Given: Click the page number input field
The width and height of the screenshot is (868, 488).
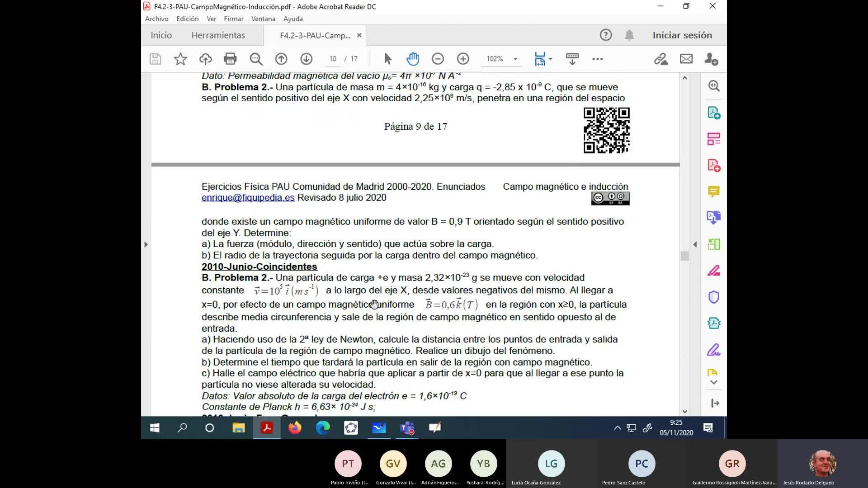Looking at the screenshot, I should 333,59.
